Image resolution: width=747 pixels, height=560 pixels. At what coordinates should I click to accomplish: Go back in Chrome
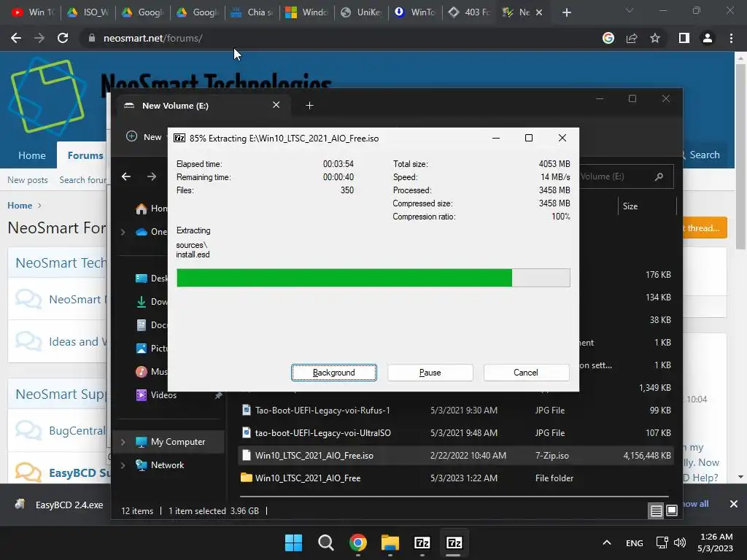click(16, 38)
